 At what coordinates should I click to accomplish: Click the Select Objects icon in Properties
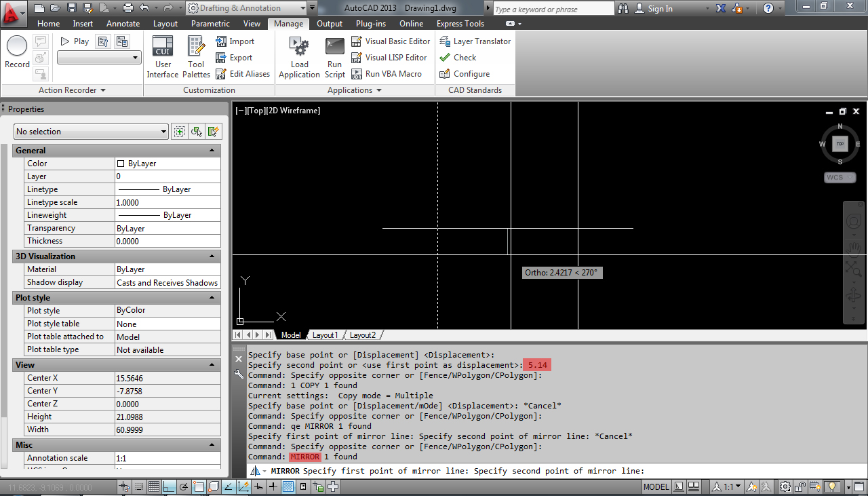197,132
